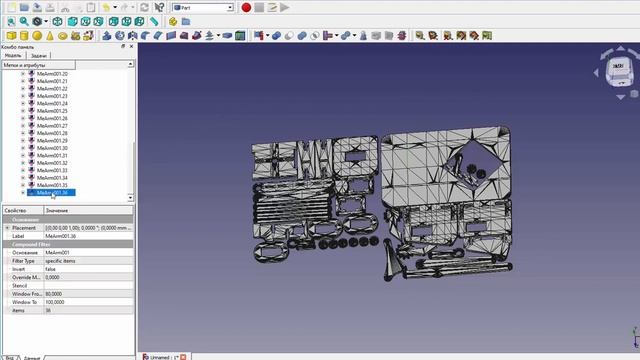This screenshot has width=640, height=360.
Task: Click the Chamfer tool icon
Action: pos(158,36)
